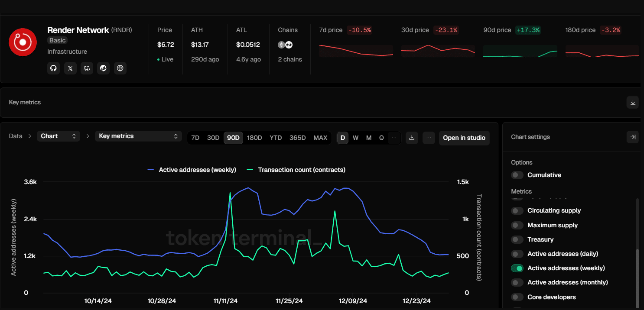Collapse the Chart settings panel
Image resolution: width=644 pixels, height=310 pixels.
632,137
